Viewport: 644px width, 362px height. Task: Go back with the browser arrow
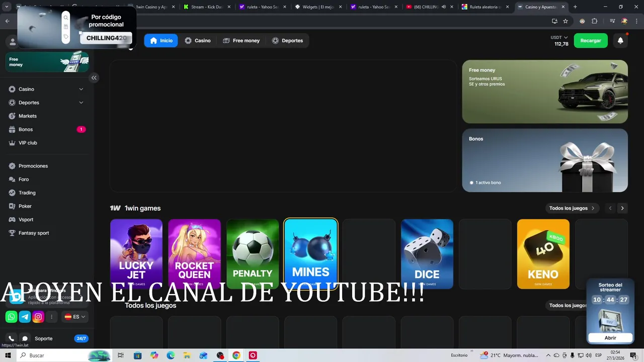coord(7,21)
